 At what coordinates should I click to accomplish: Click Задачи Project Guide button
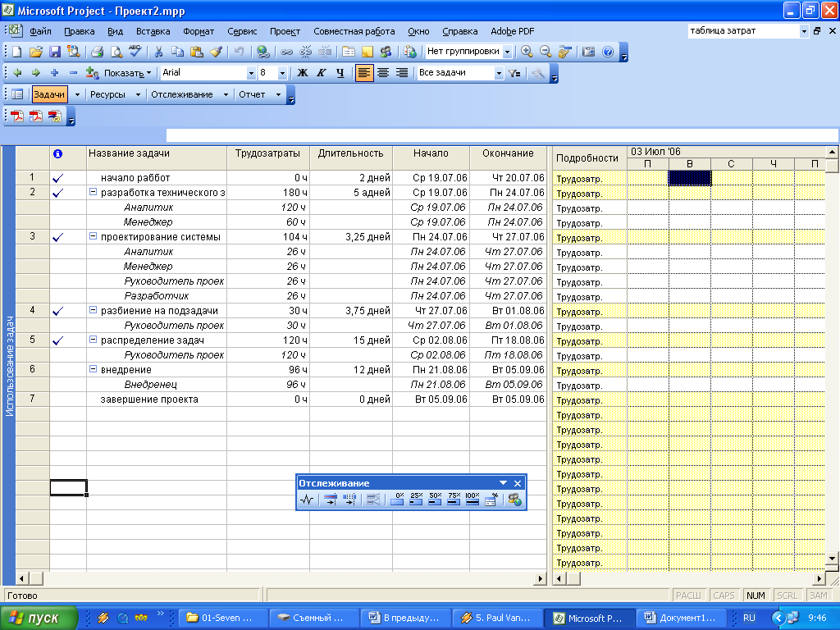(x=49, y=95)
